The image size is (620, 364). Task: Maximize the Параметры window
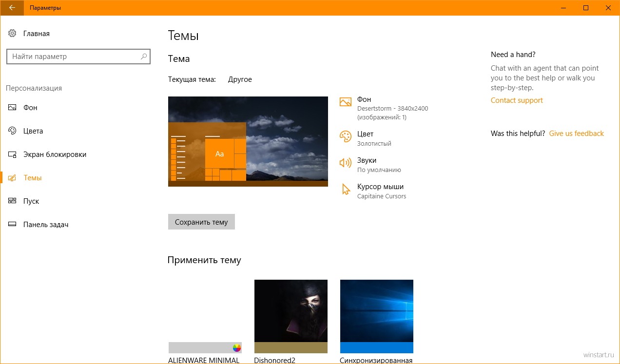point(586,8)
